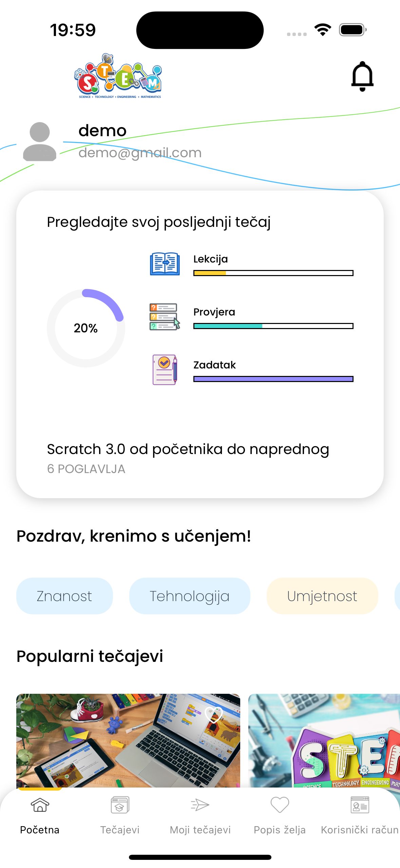Tap the Provjera quiz icon
400x868 pixels.
click(165, 317)
